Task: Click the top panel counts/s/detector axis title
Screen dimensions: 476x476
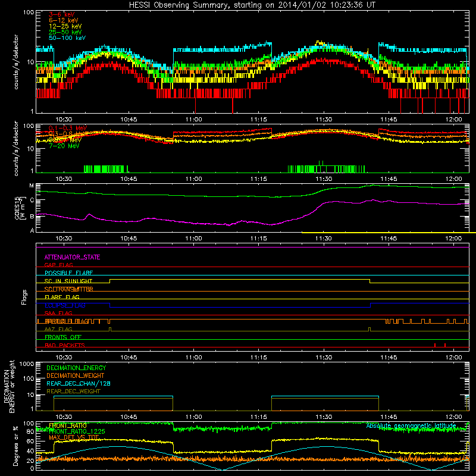Action: tap(16, 62)
